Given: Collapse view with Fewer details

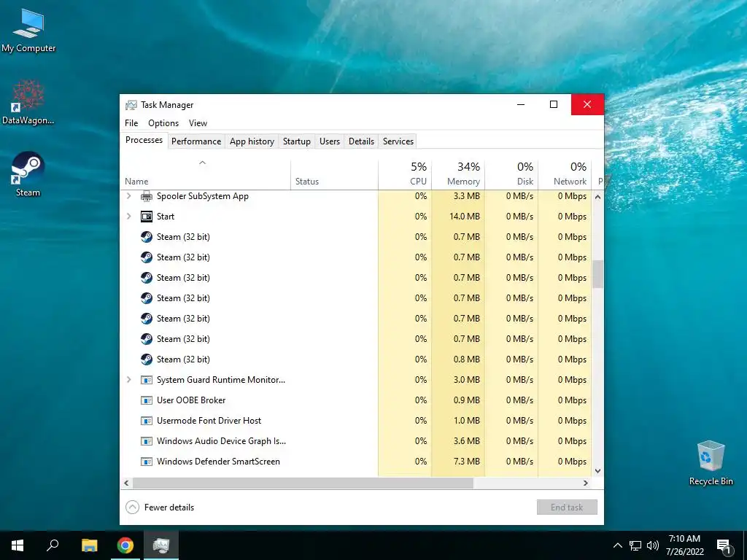Looking at the screenshot, I should [160, 507].
